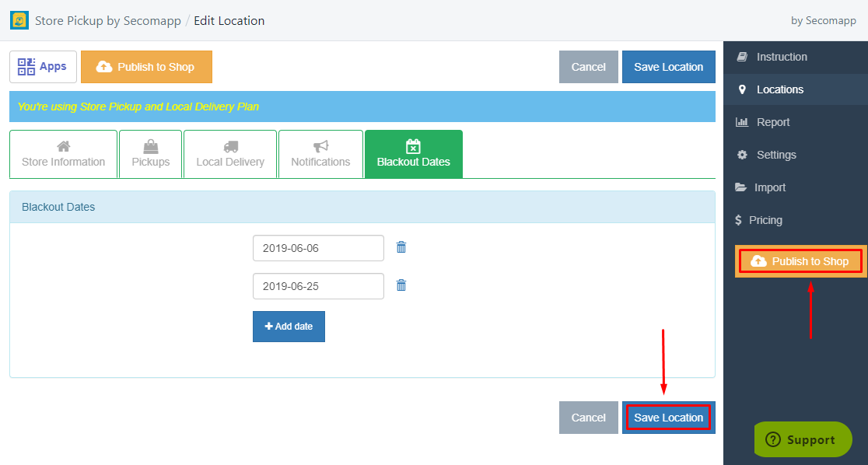Click the 'by Secomapp' text in header
Viewport: 868px width, 465px height.
tap(824, 21)
